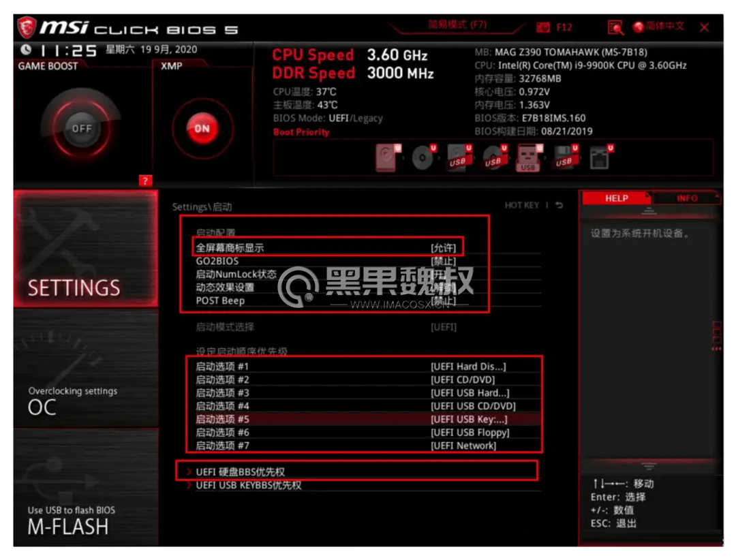This screenshot has width=736, height=560.
Task: Click the highlighted USB key boot icon
Action: coord(530,158)
